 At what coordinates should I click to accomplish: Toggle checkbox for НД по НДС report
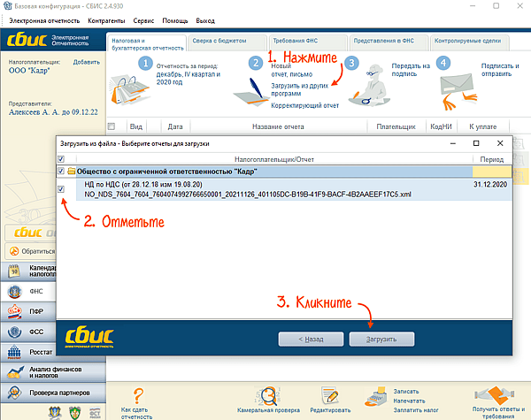60,188
